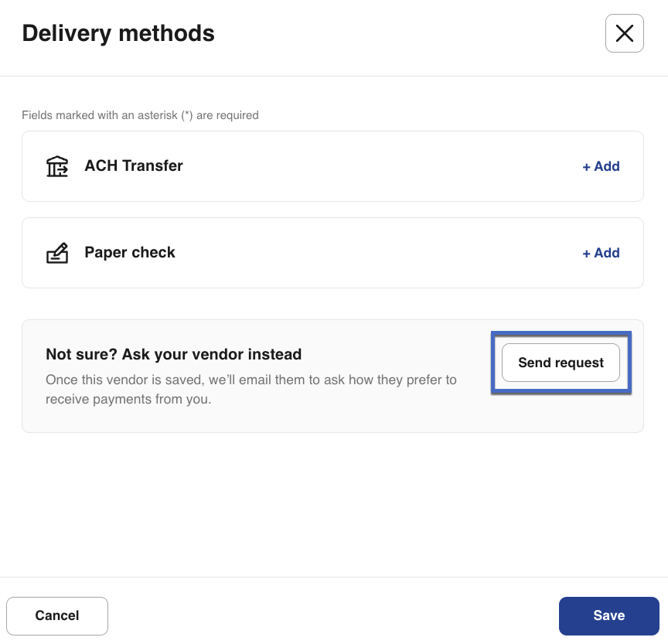Click the plus sign beside ACH Transfer Add
This screenshot has width=668, height=644.
point(587,167)
